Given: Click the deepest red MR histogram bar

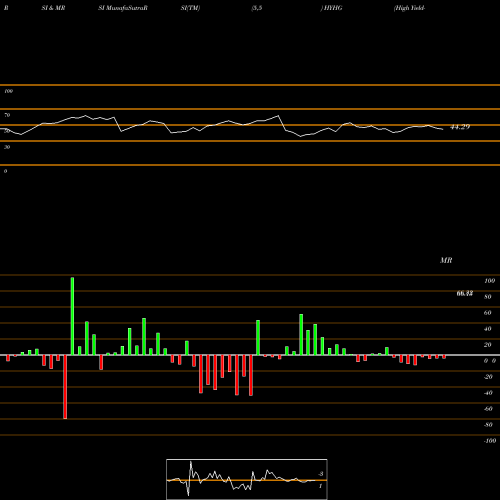Looking at the screenshot, I should coord(65,387).
